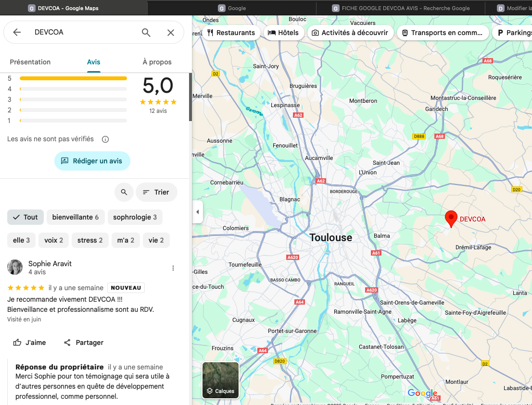Click the Colomiers map label
This screenshot has width=532, height=405.
(x=236, y=228)
